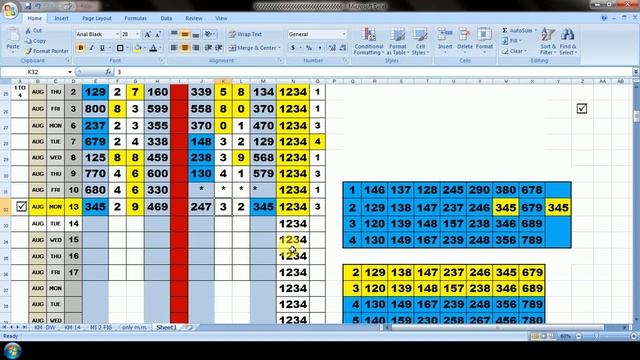Open General number format dropdown

(x=344, y=34)
